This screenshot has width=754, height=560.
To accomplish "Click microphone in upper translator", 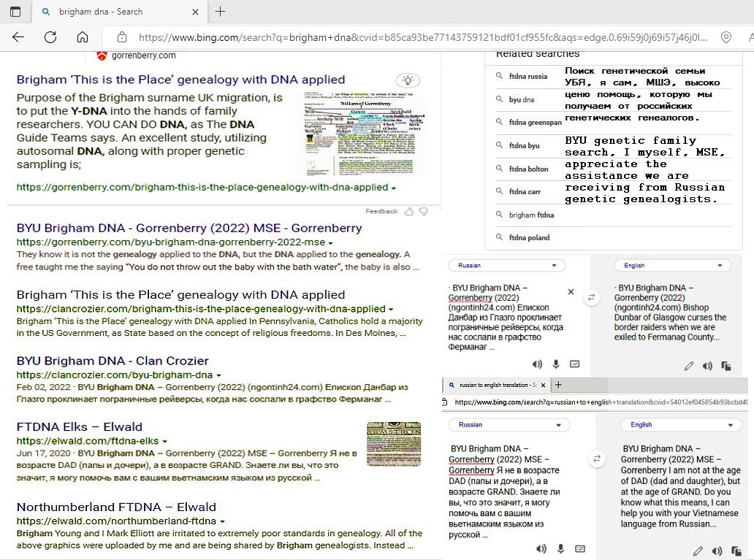I will tap(556, 364).
